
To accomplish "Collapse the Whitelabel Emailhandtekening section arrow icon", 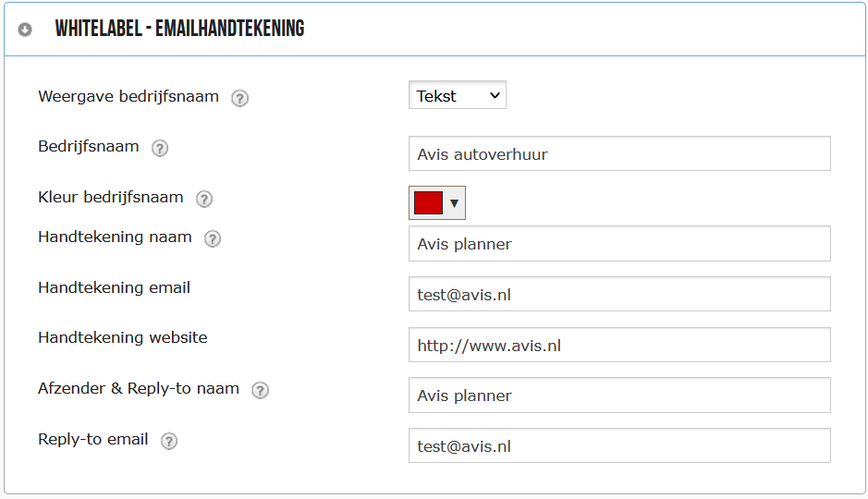I will (25, 30).
